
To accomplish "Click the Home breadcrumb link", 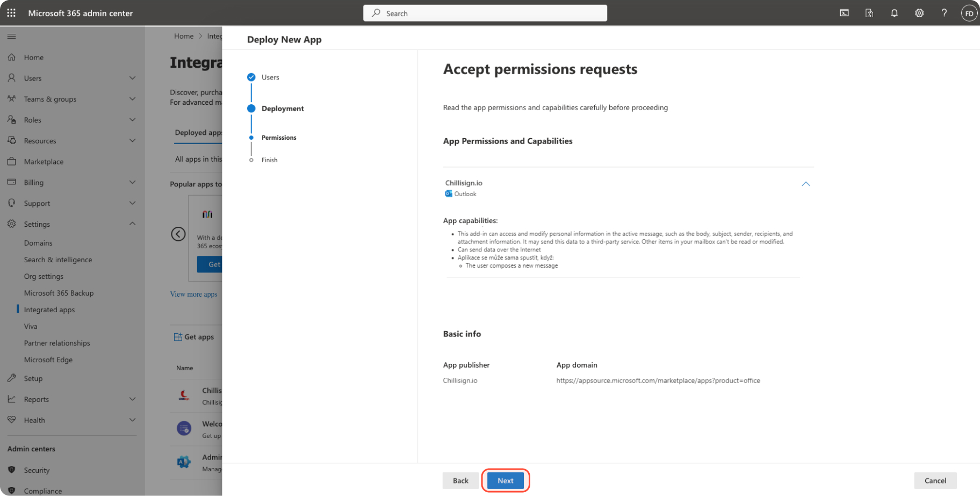I will point(184,36).
